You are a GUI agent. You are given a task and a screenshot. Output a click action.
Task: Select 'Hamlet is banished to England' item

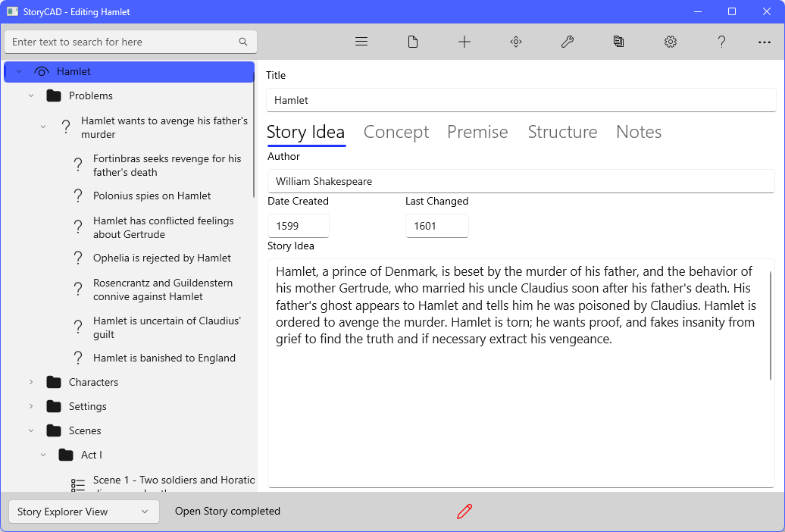click(x=164, y=358)
